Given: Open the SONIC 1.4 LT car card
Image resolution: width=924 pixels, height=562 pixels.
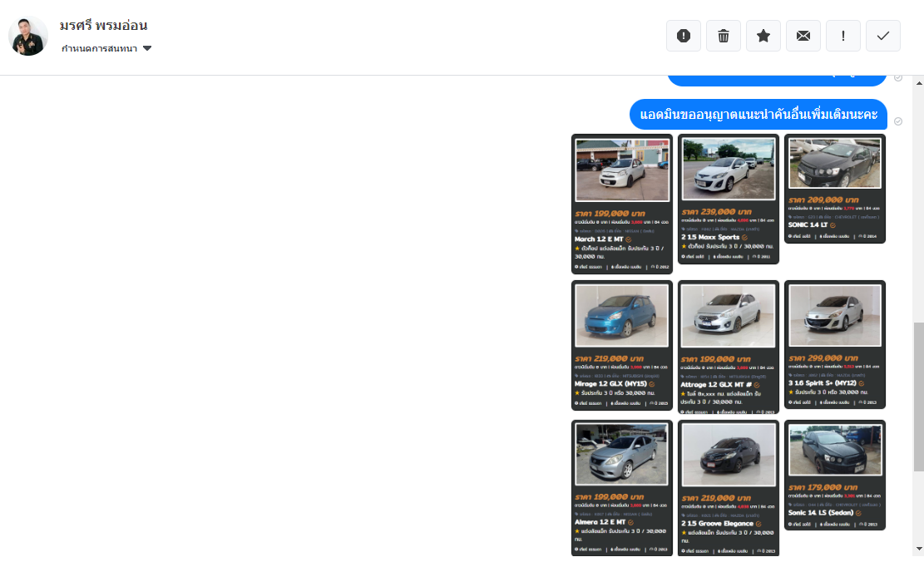Looking at the screenshot, I should tap(835, 189).
